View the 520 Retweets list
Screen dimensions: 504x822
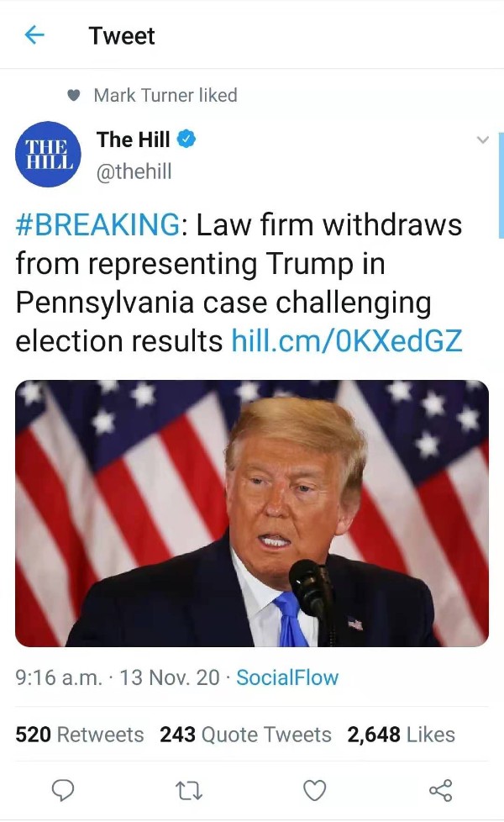coord(80,735)
